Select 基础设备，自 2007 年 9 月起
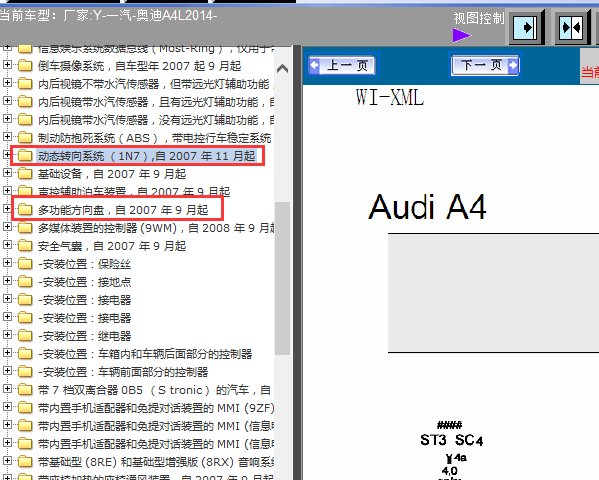 tap(112, 174)
